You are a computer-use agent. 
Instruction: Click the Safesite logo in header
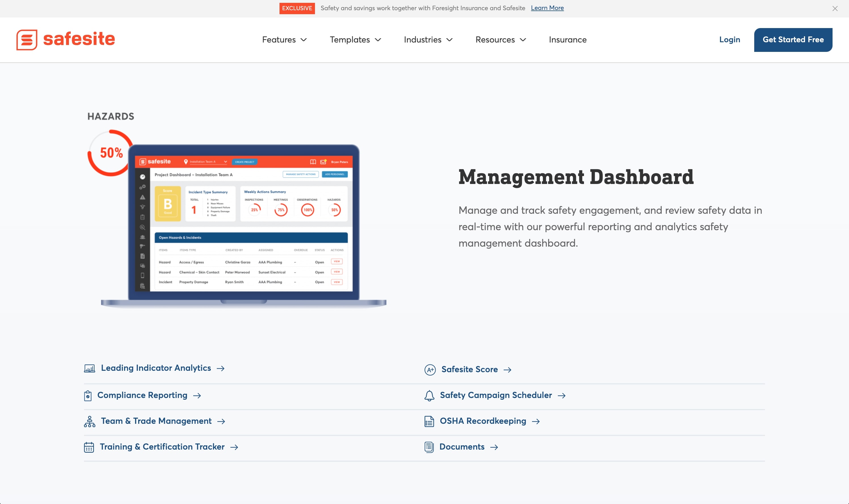coord(66,39)
